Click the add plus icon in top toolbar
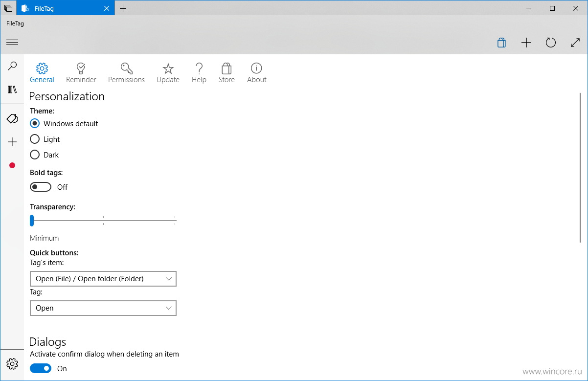The width and height of the screenshot is (588, 381). 526,43
